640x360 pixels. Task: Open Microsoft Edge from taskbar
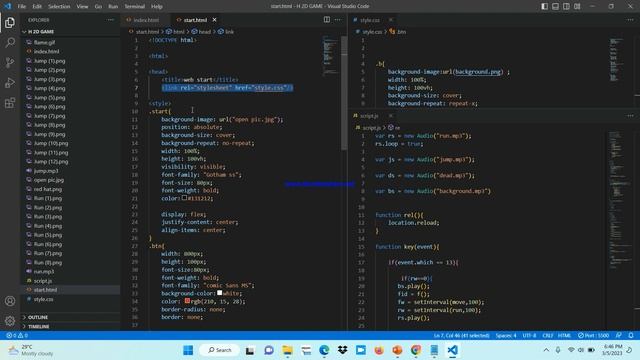click(x=324, y=350)
